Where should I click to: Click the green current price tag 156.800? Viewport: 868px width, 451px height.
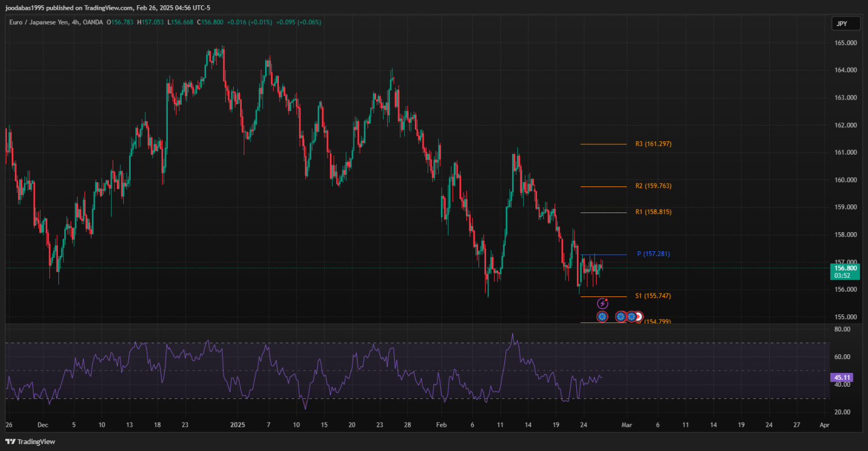click(x=845, y=269)
